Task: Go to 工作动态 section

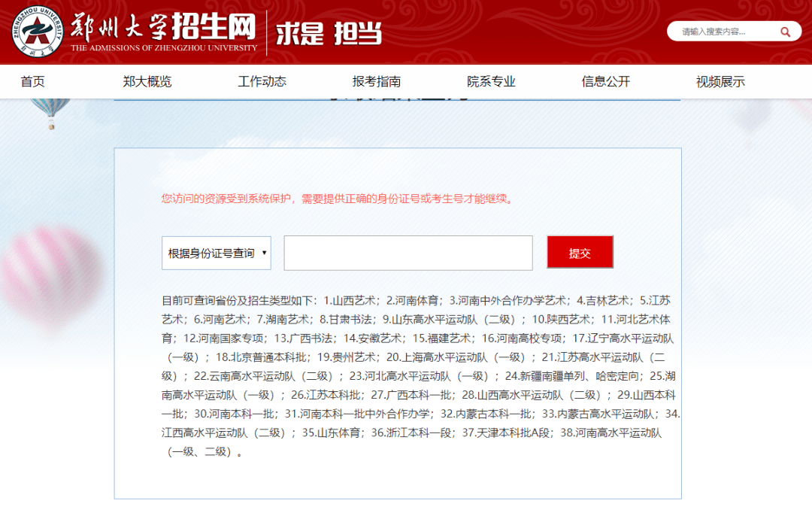Action: [x=262, y=81]
